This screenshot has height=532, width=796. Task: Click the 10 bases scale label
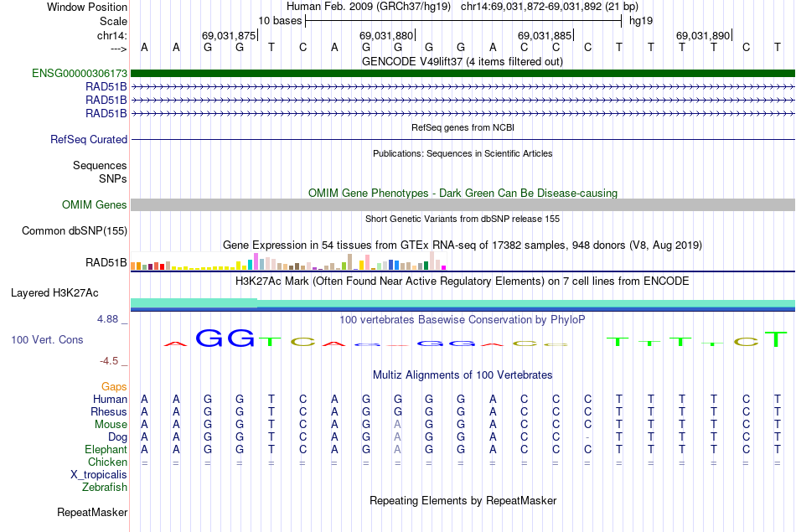pos(280,21)
